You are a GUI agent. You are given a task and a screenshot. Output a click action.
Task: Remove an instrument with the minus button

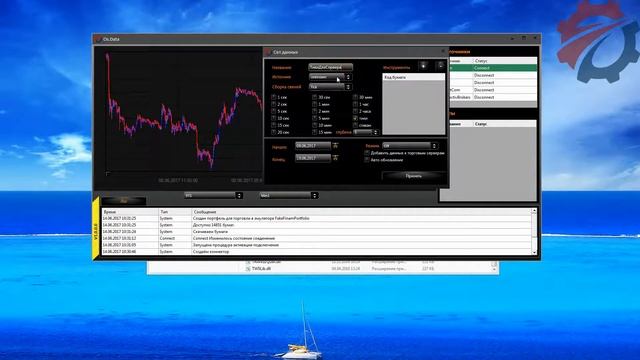coord(440,66)
